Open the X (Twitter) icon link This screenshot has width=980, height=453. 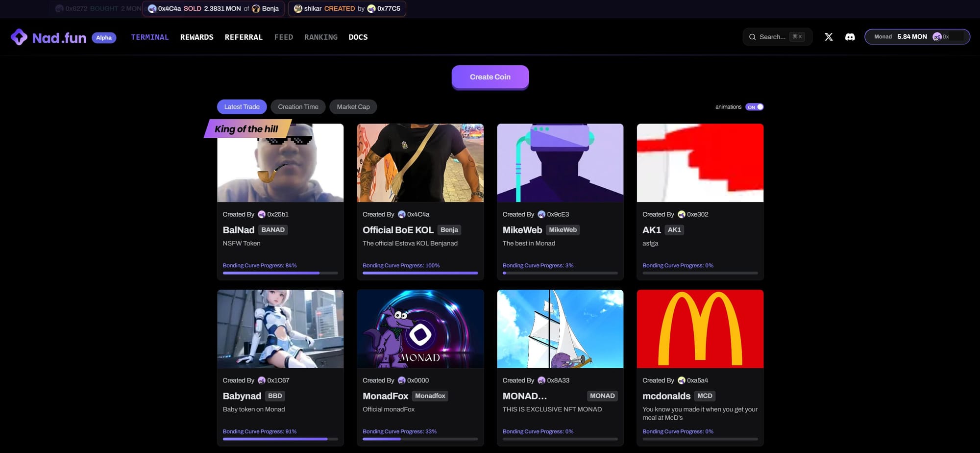tap(829, 37)
